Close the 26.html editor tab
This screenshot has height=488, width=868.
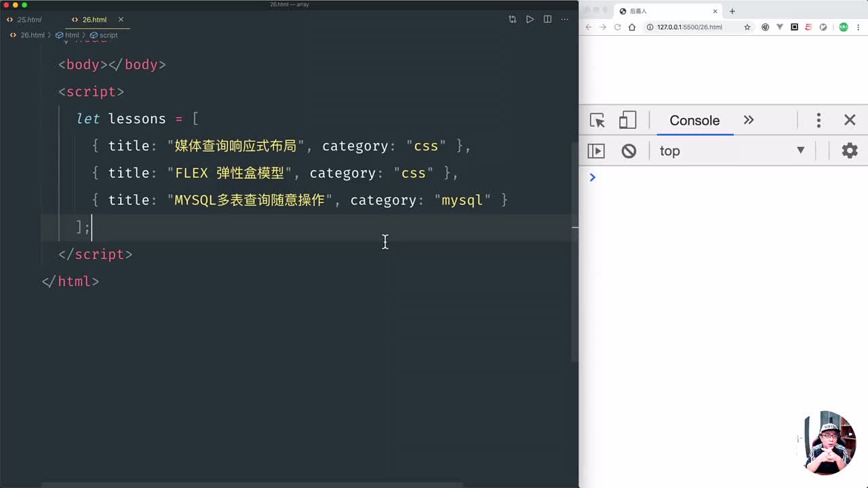coord(121,20)
